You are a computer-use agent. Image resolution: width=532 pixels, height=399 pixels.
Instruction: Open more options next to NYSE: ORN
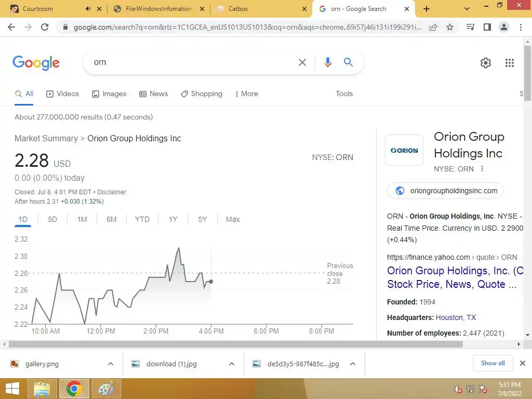click(x=482, y=169)
